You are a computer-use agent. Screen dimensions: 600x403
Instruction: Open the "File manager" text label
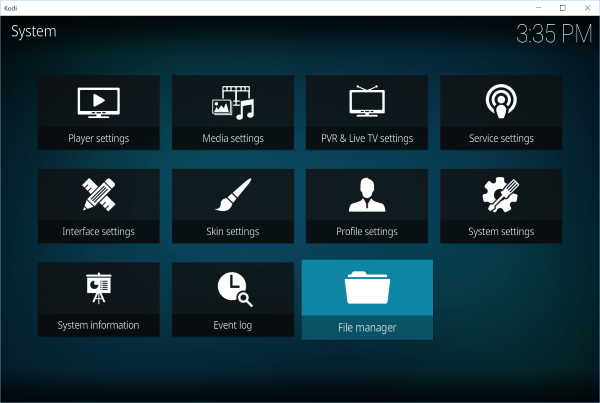point(367,328)
